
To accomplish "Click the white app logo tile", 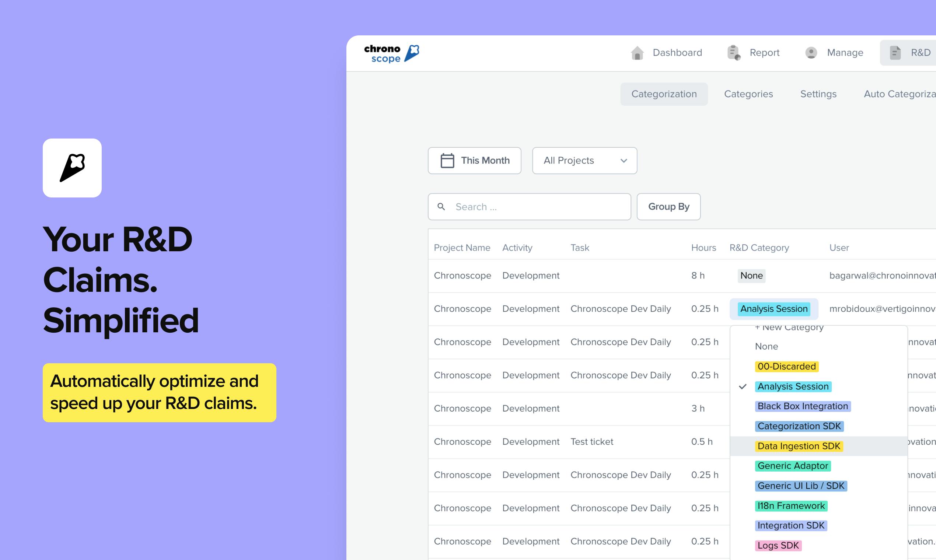I will pos(72,168).
